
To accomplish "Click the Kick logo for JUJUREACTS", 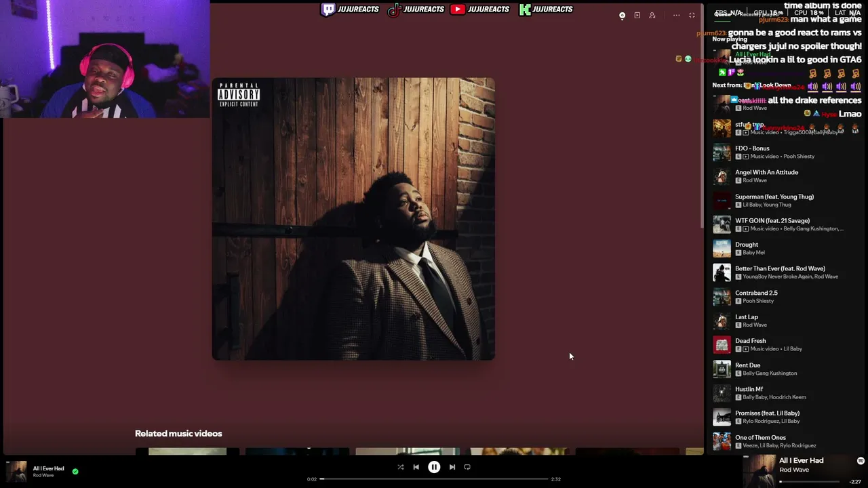I will click(525, 9).
